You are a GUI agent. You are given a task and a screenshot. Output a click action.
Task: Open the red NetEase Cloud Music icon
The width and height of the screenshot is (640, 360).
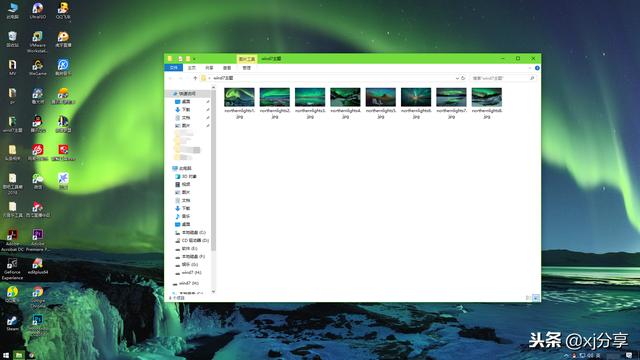(38, 152)
